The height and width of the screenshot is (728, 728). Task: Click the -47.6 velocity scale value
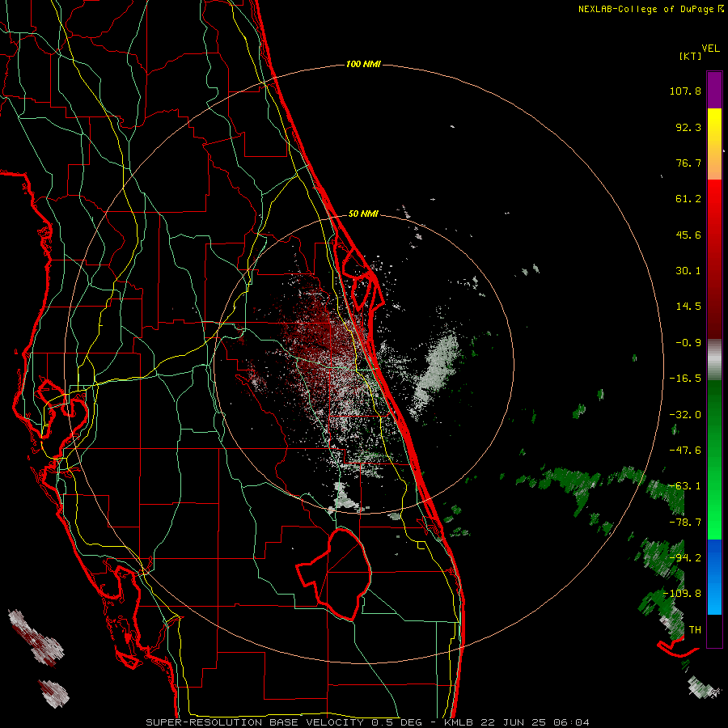[685, 451]
